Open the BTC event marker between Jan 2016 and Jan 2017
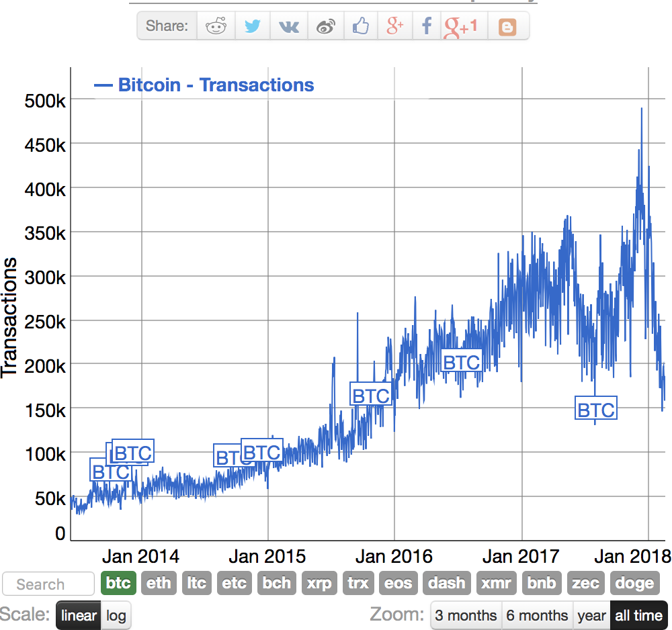Screen dimensions: 672x630 461,361
